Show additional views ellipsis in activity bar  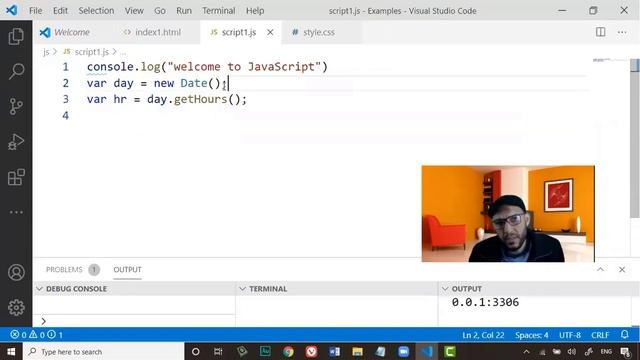[x=16, y=212]
